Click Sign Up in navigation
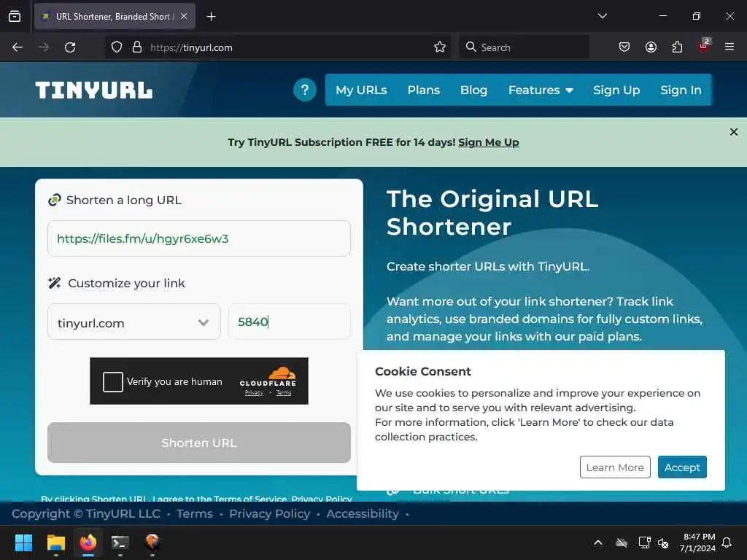Image resolution: width=747 pixels, height=560 pixels. [x=616, y=90]
